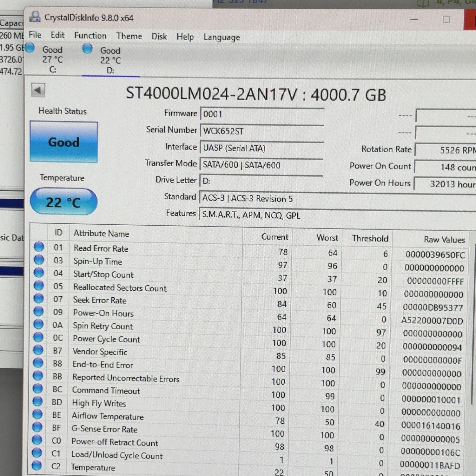The width and height of the screenshot is (476, 476).
Task: Click the Attribute Name column header
Action: pos(101,234)
